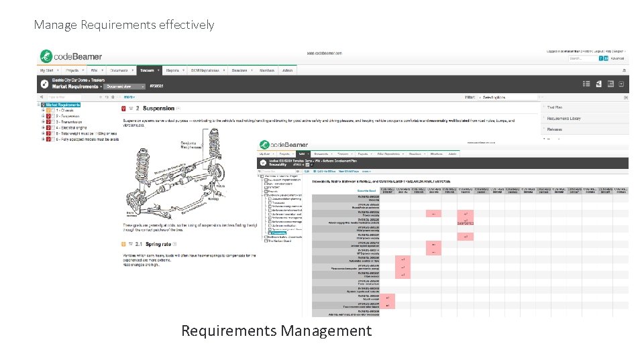Tick the checkbox of 3 - Transmission
The width and height of the screenshot is (644, 362).
click(53, 122)
